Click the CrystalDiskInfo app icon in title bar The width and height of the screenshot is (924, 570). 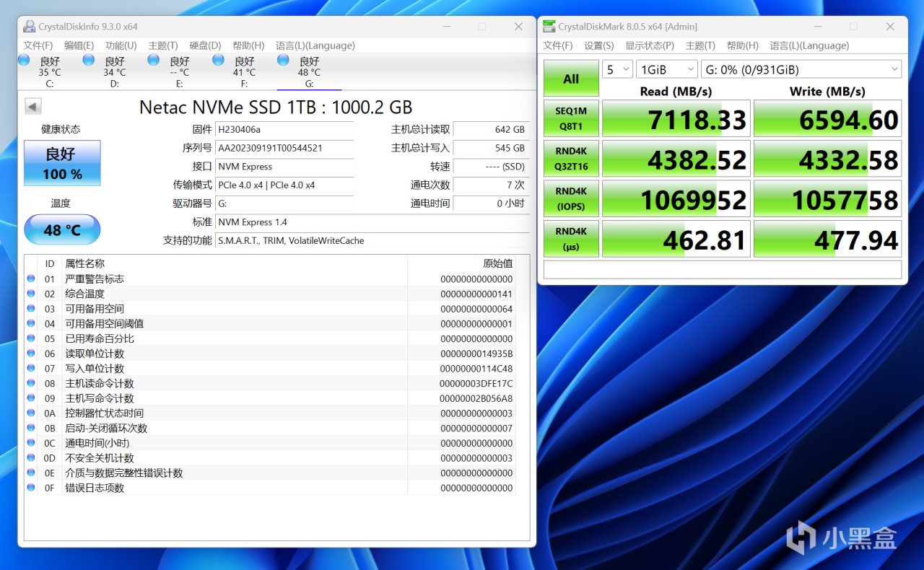tap(29, 27)
